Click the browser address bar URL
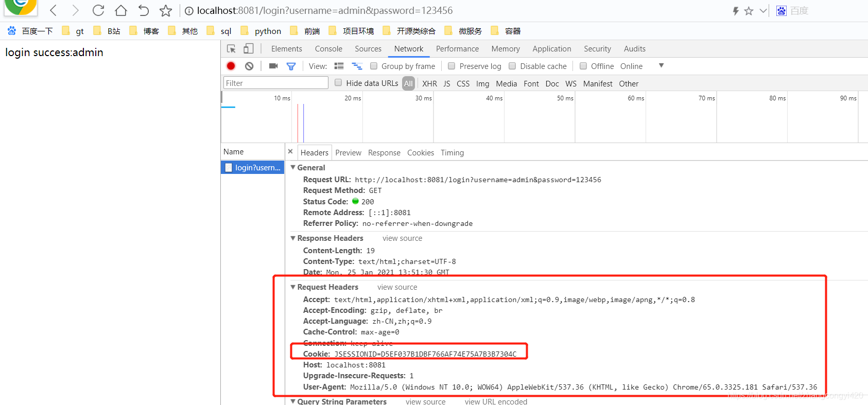Image resolution: width=868 pixels, height=405 pixels. pos(325,10)
